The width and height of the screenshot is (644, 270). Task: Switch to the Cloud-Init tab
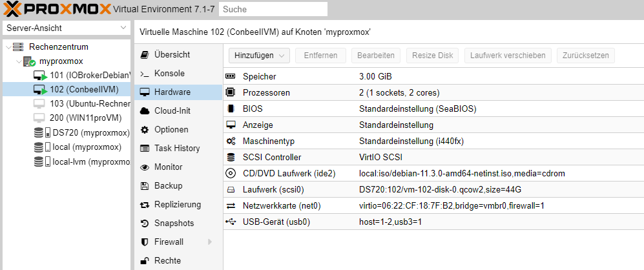(x=178, y=111)
